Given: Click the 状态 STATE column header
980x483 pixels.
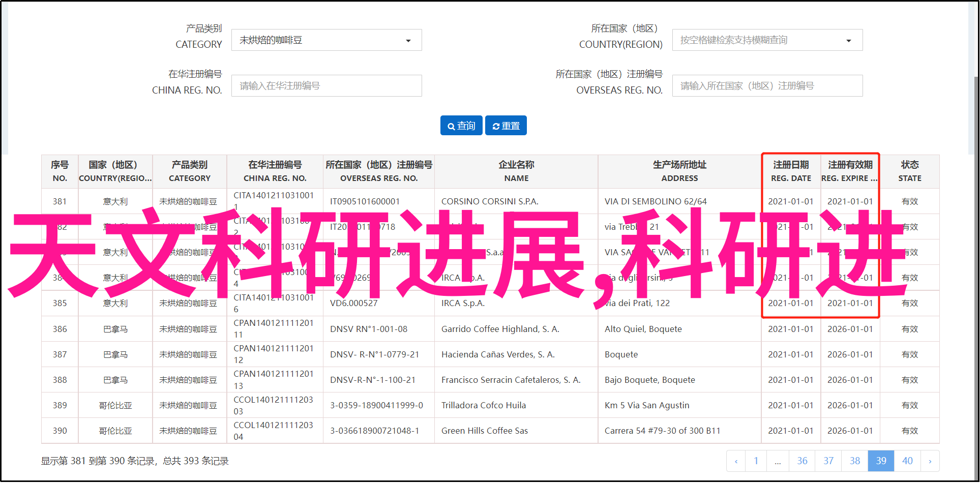Looking at the screenshot, I should coord(910,171).
